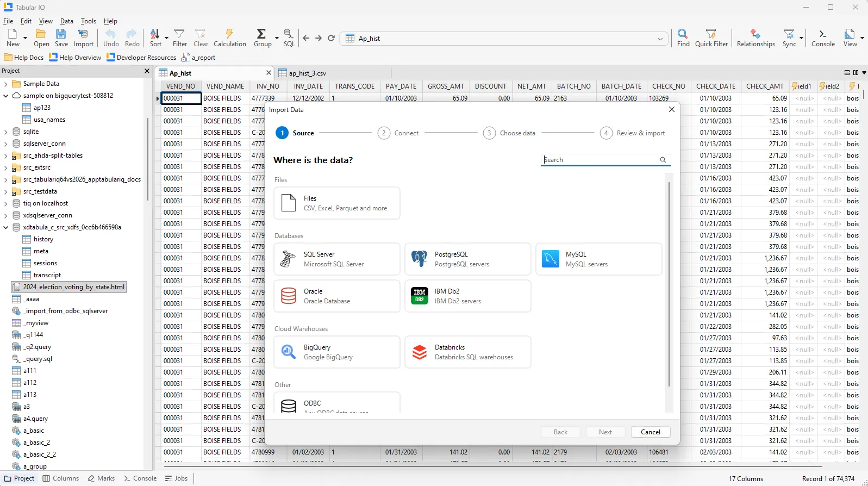Screen dimensions: 868x486
Task: Open the Columns bottom panel tab
Action: tap(60, 478)
